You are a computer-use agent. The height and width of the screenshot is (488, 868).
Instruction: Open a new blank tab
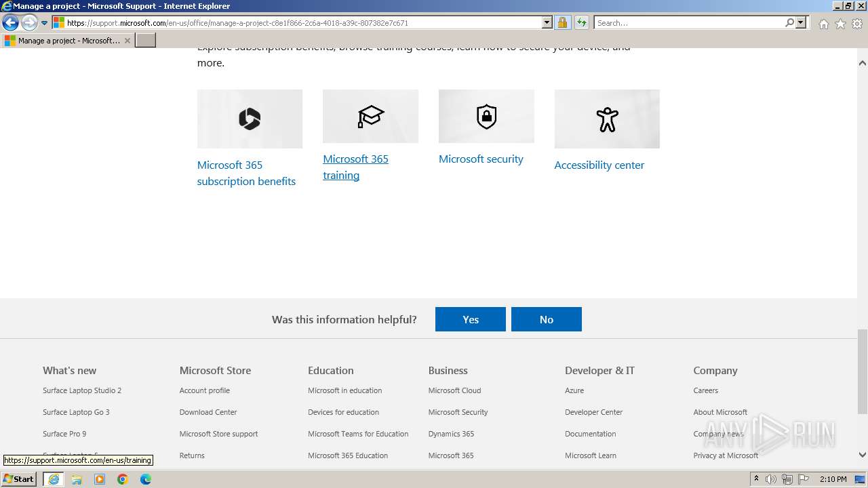click(146, 41)
